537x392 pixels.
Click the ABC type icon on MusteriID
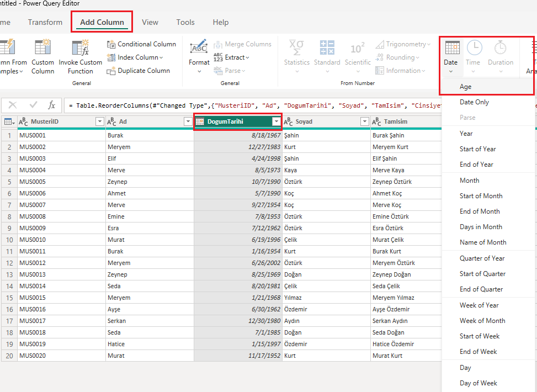click(23, 121)
